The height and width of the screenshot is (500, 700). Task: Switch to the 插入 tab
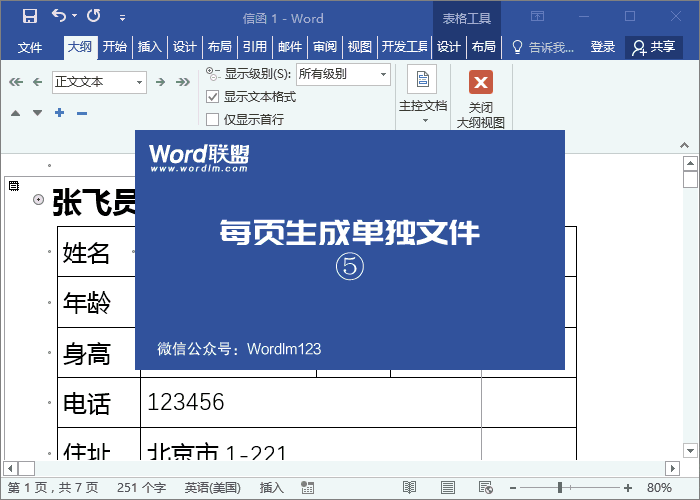click(150, 46)
